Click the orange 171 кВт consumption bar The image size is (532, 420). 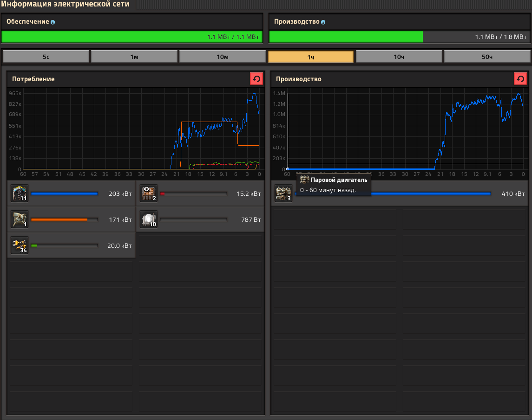[65, 220]
